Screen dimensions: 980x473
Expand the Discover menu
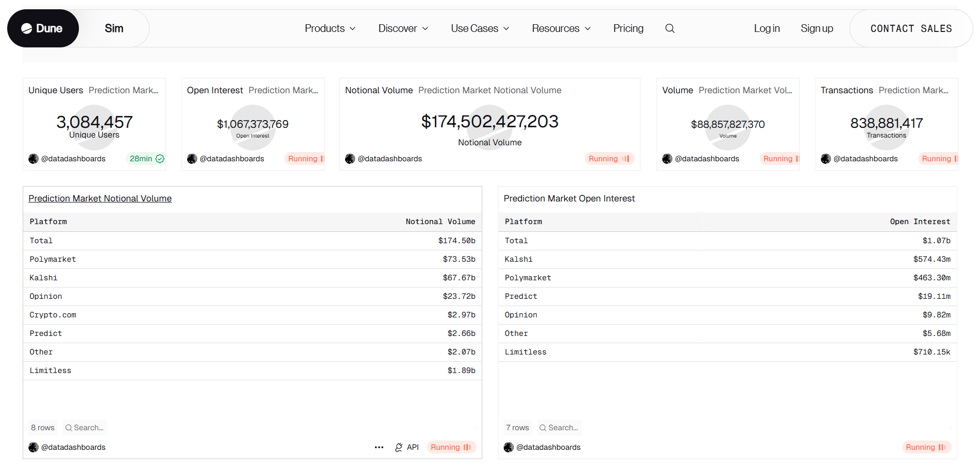coord(403,28)
